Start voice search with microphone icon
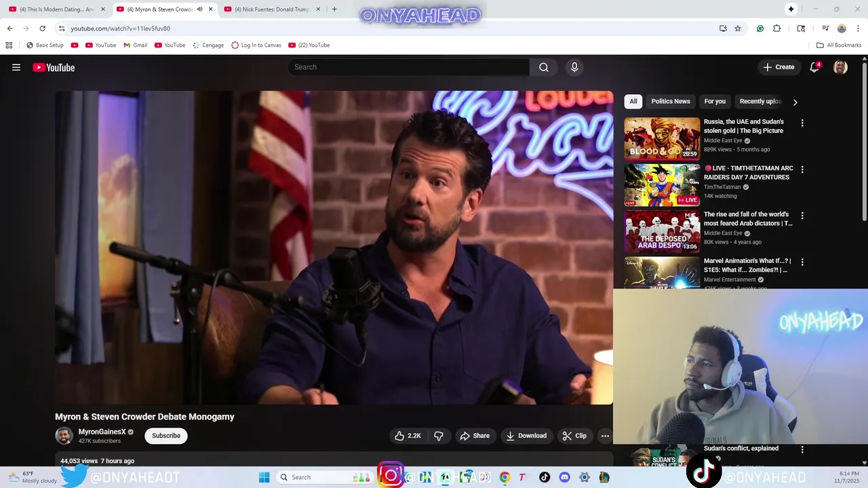The height and width of the screenshot is (488, 868). coord(574,67)
